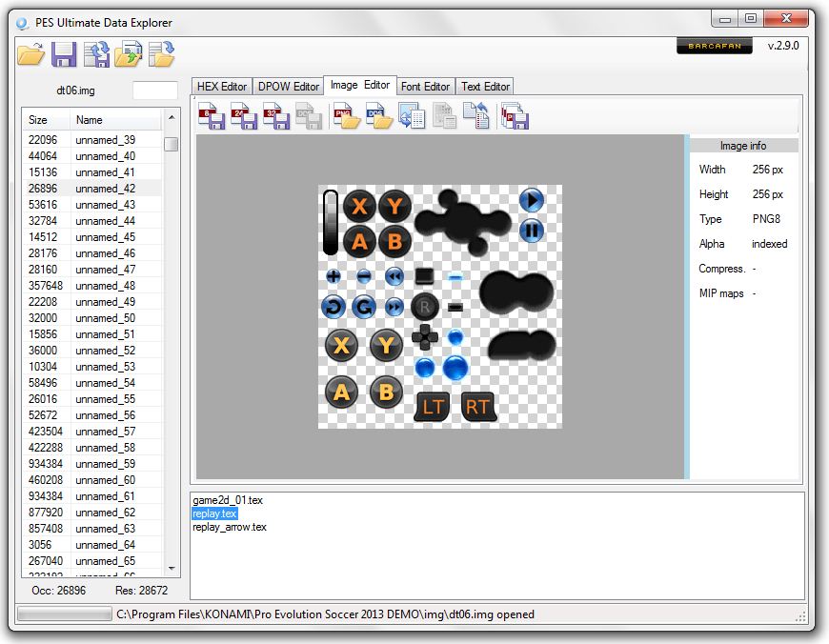Select the unnamed_49 entry
Screen dimensions: 829x644
92,302
